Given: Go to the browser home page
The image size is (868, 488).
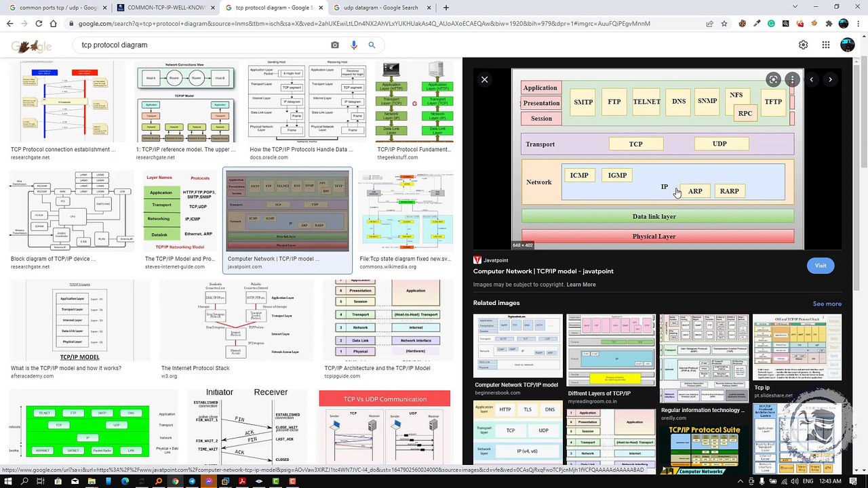Looking at the screenshot, I should [x=54, y=23].
